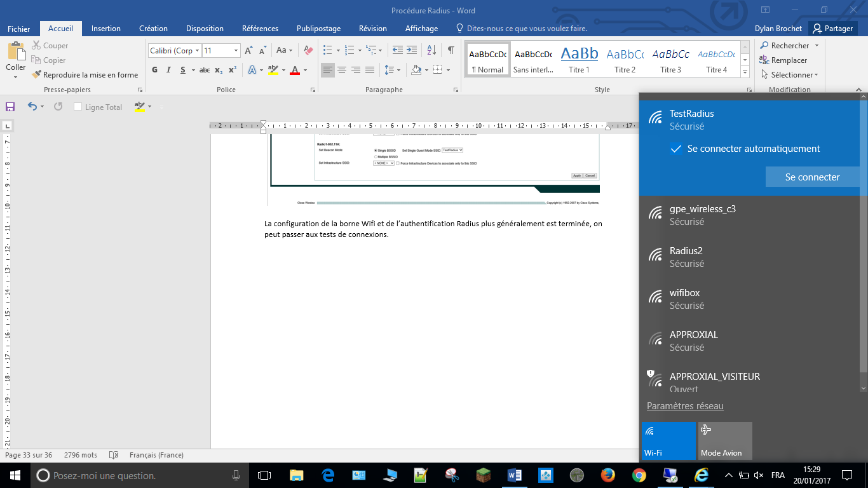
Task: Expand the font size dropdown
Action: click(236, 51)
